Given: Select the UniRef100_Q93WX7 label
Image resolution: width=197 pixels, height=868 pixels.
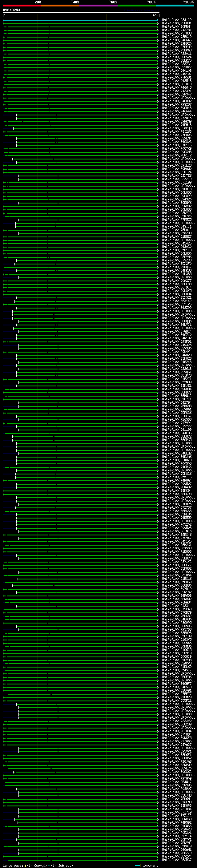Looking at the screenshot, I should [176, 67].
